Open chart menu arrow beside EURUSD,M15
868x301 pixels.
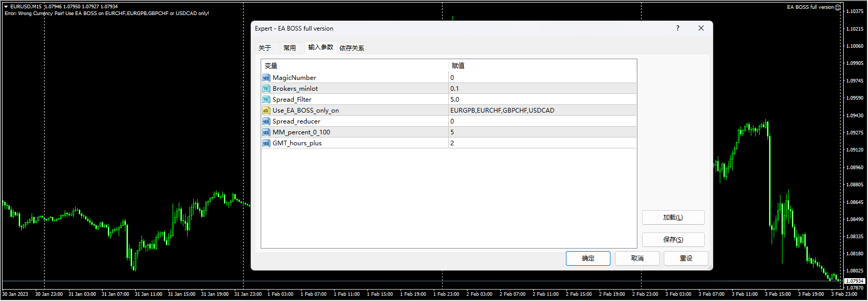click(6, 7)
